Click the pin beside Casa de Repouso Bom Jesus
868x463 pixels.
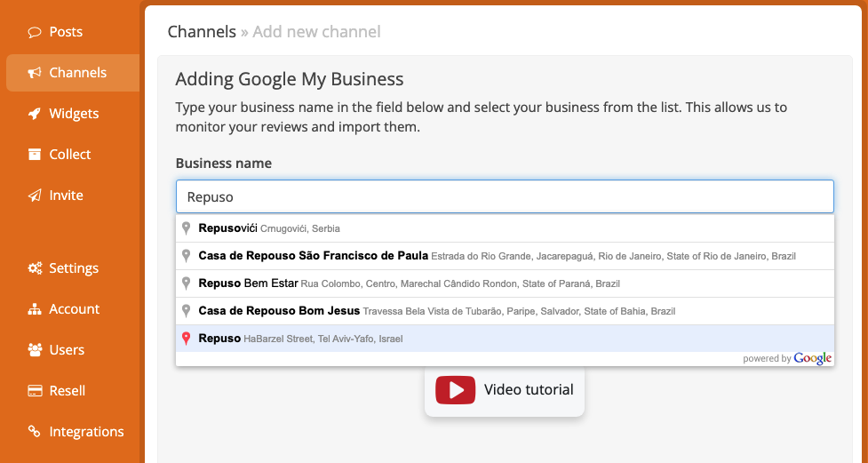pos(187,311)
